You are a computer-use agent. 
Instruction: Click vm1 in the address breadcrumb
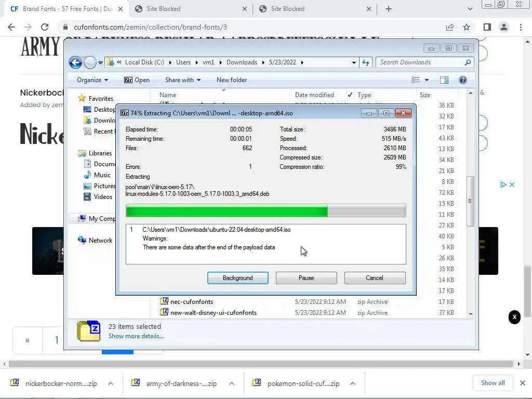(208, 62)
